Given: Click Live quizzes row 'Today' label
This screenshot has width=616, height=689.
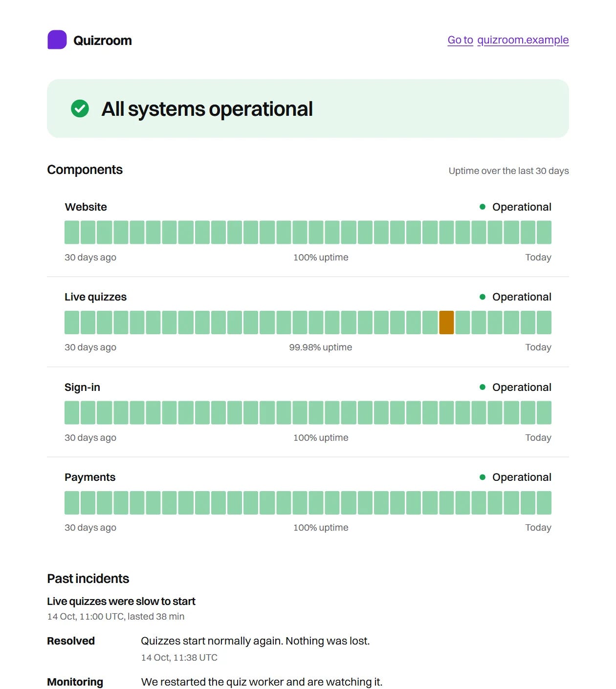Looking at the screenshot, I should (x=538, y=347).
